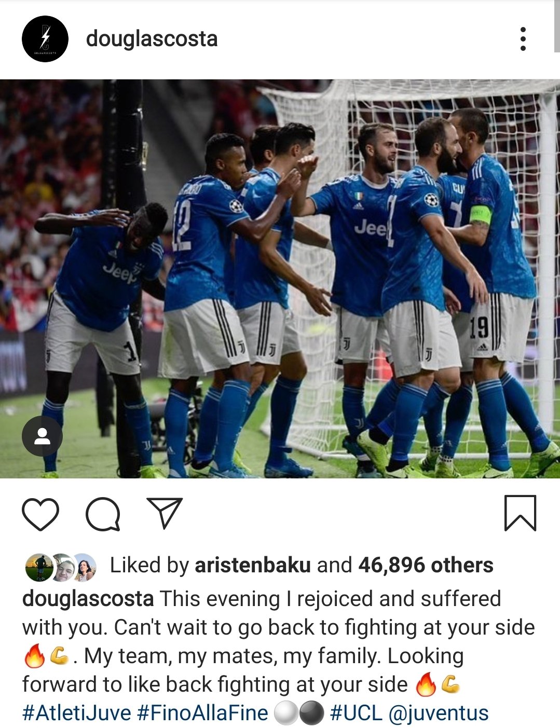View the list of 46,896 others who liked
Image resolution: width=560 pixels, height=728 pixels.
point(426,565)
